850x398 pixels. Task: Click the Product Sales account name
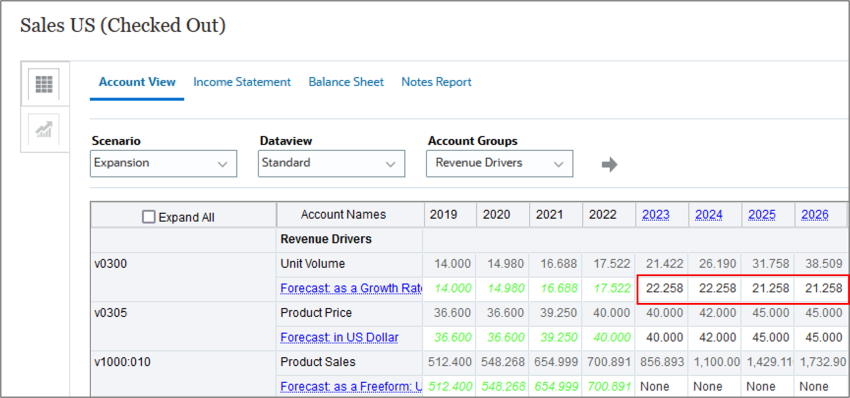point(317,362)
